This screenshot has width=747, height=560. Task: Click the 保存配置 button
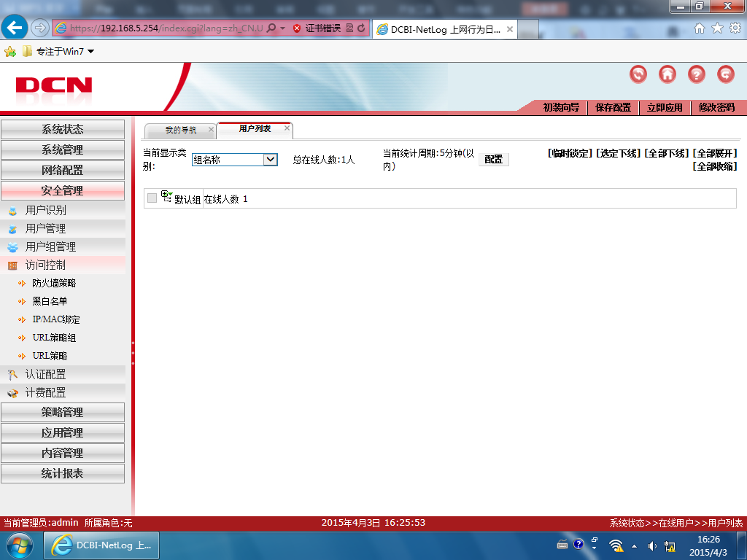pyautogui.click(x=613, y=108)
